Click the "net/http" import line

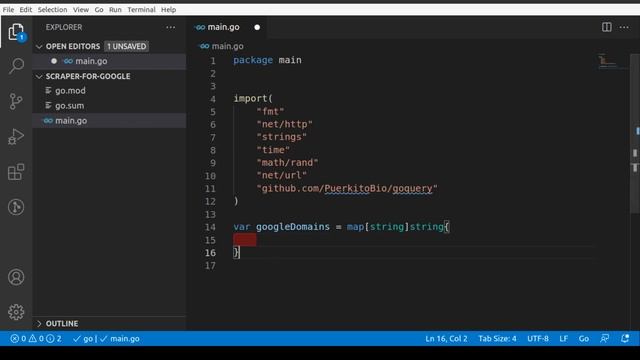[284, 124]
